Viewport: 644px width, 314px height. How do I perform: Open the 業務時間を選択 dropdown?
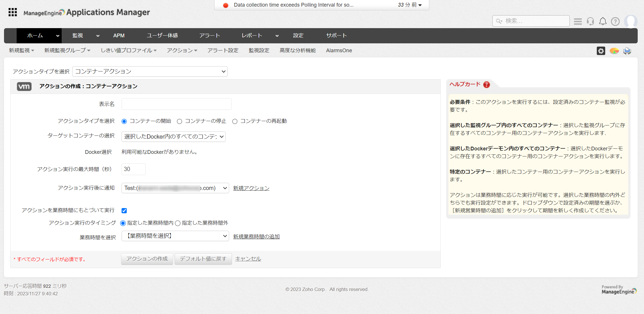pos(175,236)
